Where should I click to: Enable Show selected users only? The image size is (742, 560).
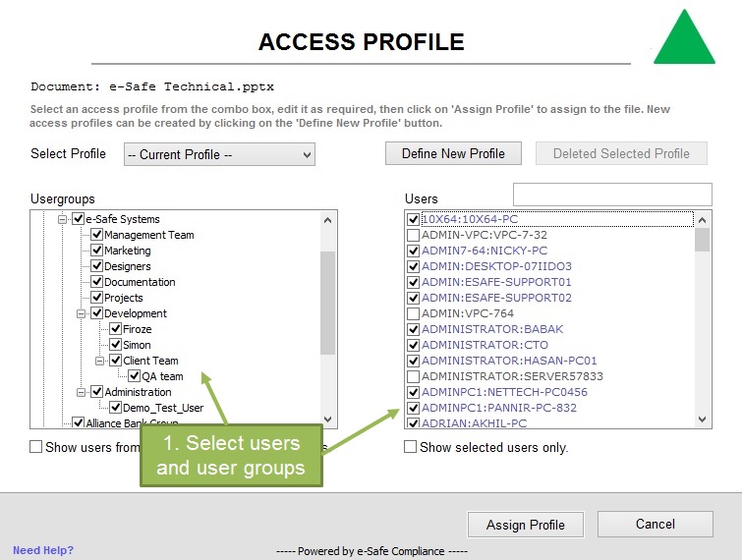411,447
